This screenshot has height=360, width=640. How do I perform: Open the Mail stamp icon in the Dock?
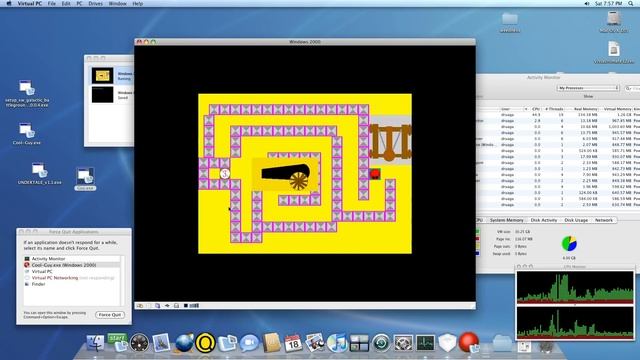click(x=161, y=343)
